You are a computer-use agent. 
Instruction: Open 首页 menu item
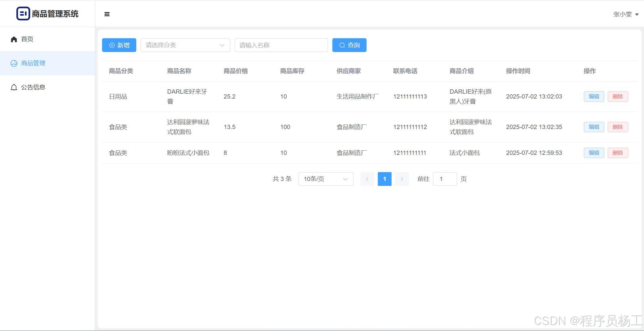click(x=27, y=39)
